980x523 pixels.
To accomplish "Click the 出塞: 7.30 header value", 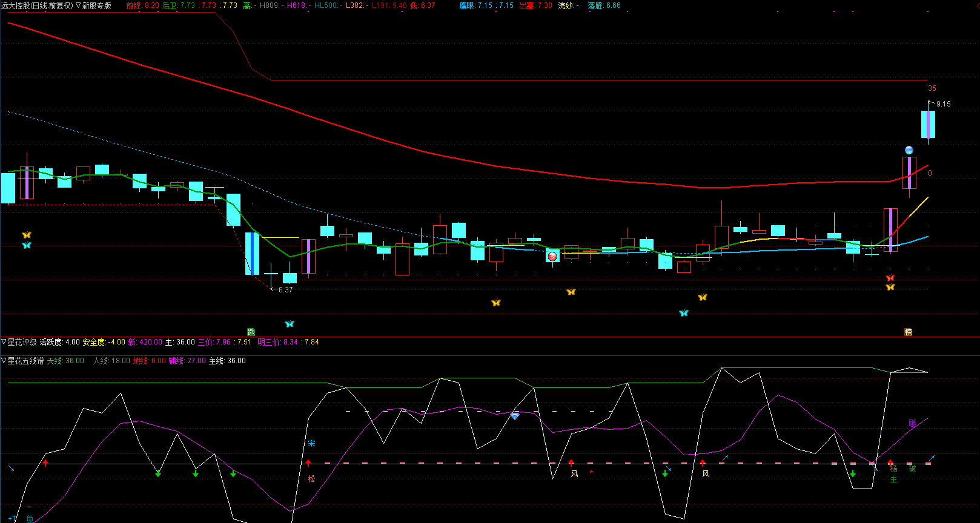I will point(536,5).
